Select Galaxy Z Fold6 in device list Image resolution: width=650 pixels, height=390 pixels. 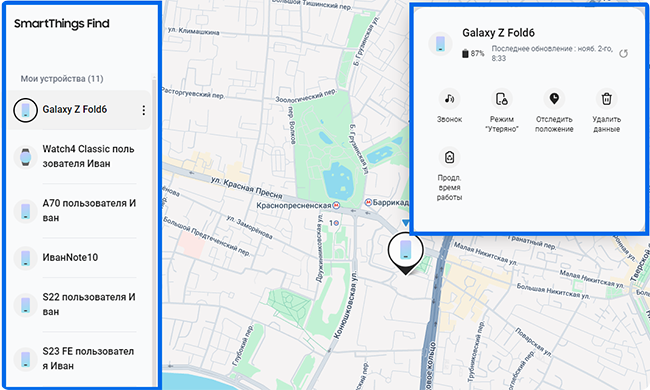click(79, 110)
